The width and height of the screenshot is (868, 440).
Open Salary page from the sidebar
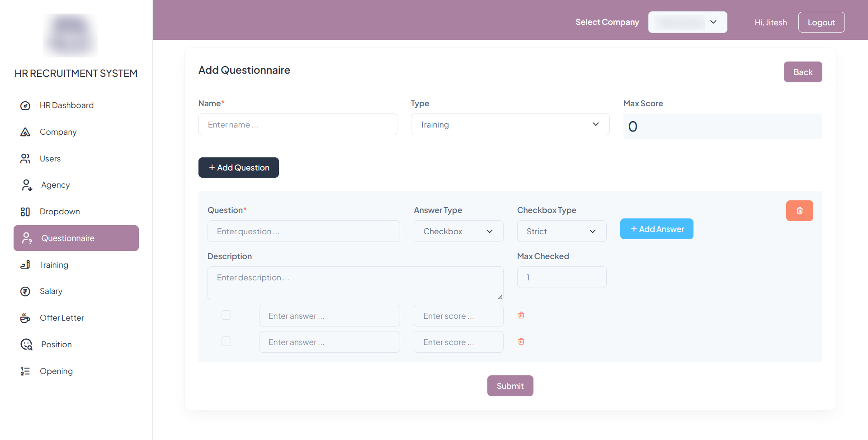click(76, 291)
